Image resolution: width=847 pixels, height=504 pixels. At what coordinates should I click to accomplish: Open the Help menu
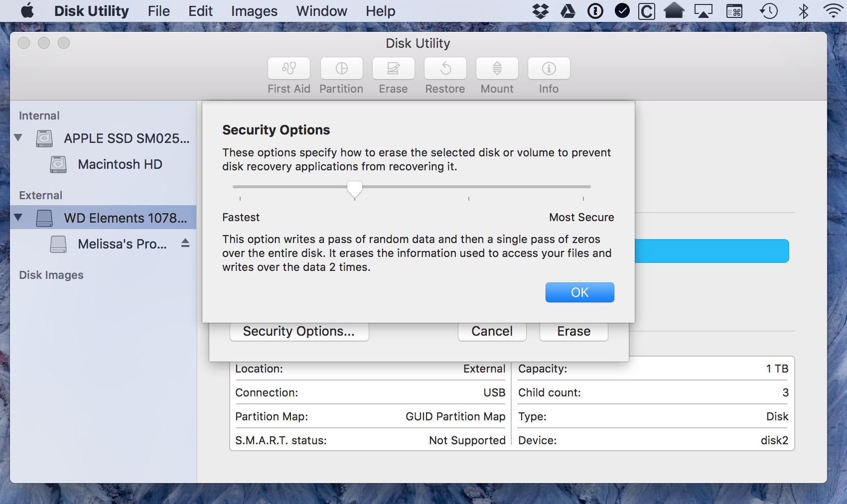coord(380,11)
